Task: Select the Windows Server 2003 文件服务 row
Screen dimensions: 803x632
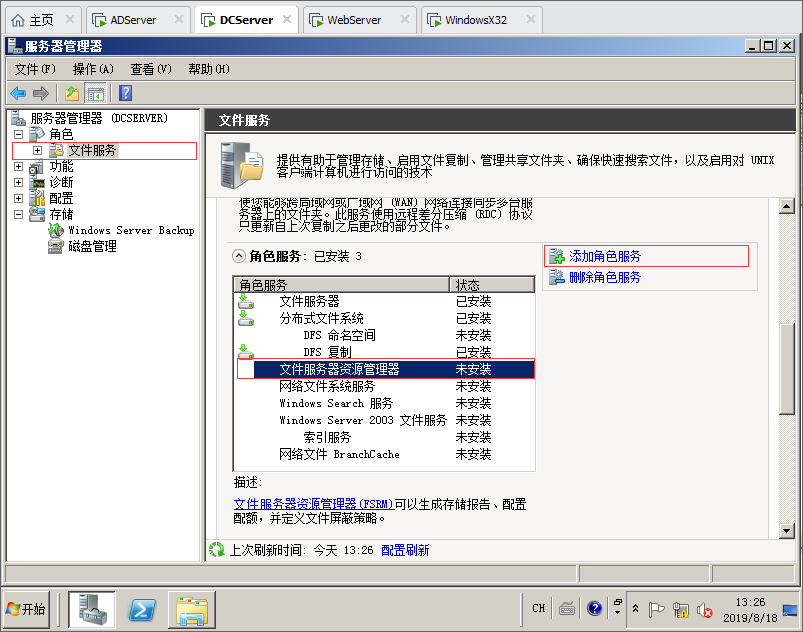Action: [x=386, y=420]
